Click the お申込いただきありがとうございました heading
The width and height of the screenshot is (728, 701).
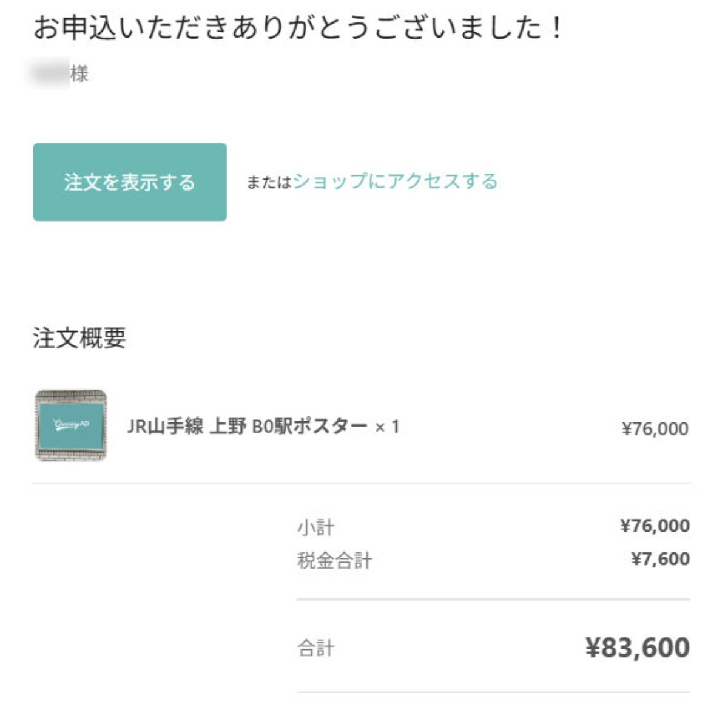point(298,28)
